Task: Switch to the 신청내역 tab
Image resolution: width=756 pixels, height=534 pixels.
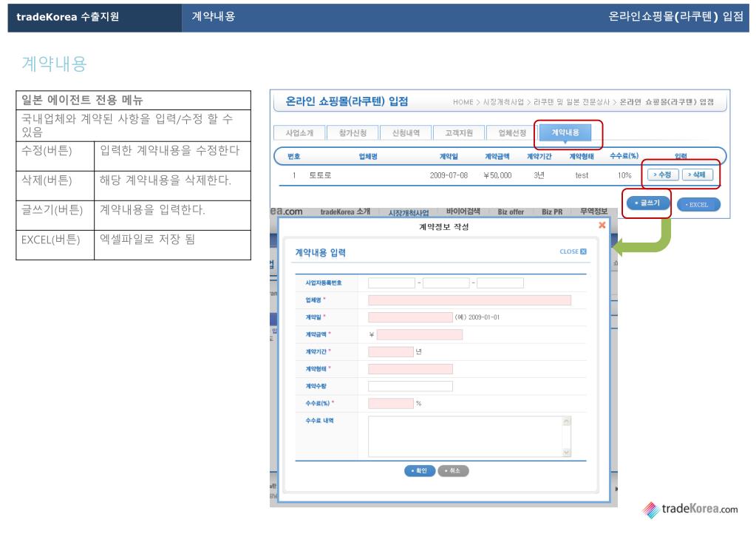Action: 406,132
